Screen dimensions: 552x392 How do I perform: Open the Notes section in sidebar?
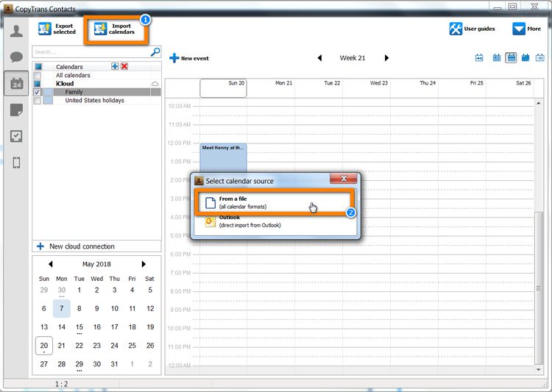(x=16, y=110)
